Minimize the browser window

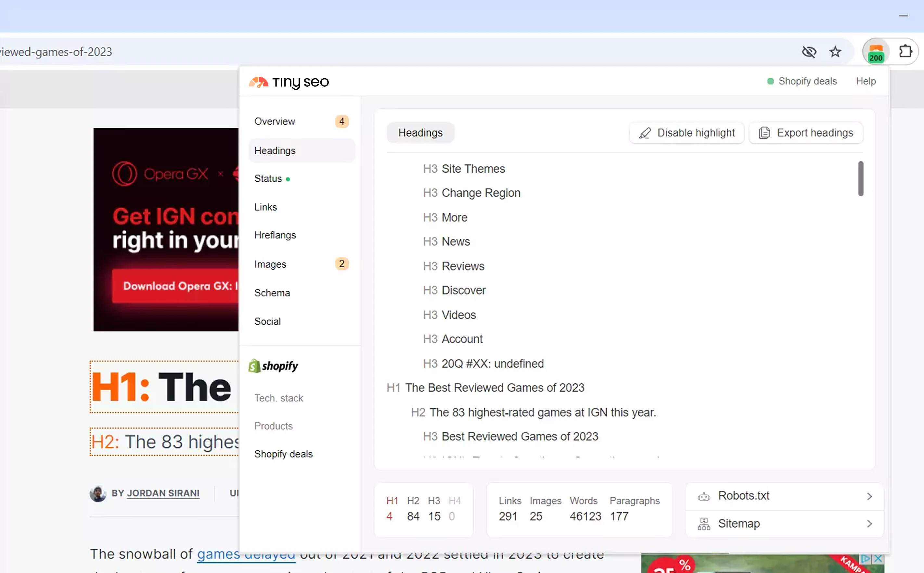[x=904, y=16]
